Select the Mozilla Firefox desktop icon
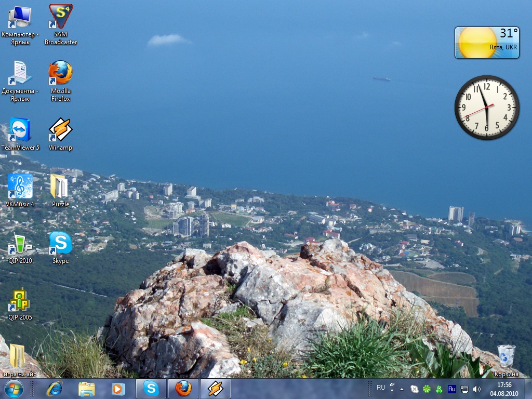 [61, 73]
